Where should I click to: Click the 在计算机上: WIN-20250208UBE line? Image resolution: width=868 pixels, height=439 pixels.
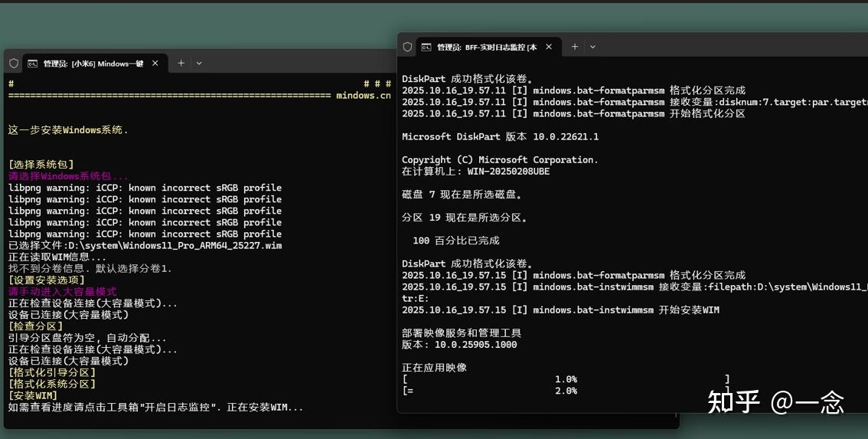475,172
